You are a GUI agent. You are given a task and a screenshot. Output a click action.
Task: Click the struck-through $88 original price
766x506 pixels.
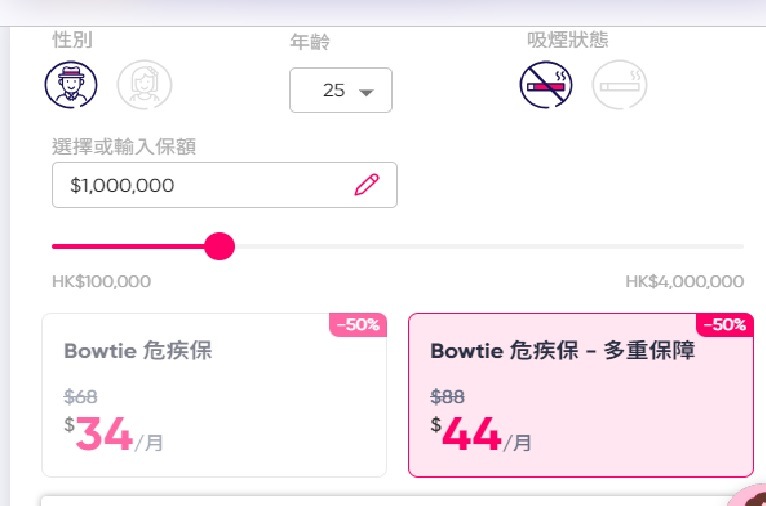447,397
